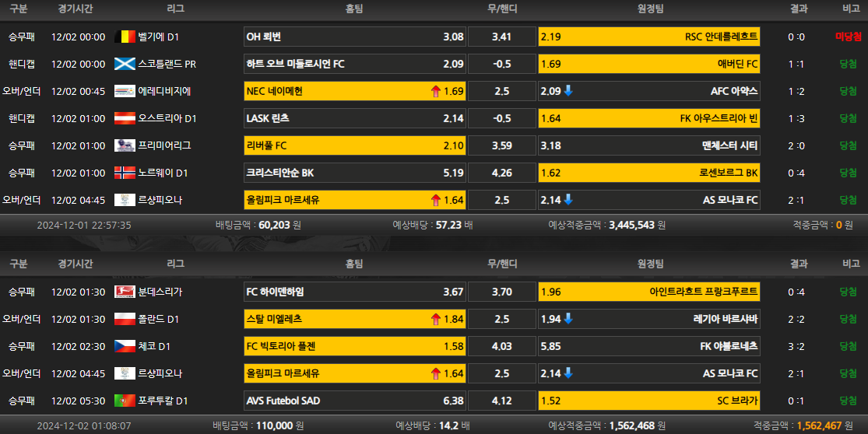Click the red 미당첨 status text
868x434 pixels.
pyautogui.click(x=848, y=37)
